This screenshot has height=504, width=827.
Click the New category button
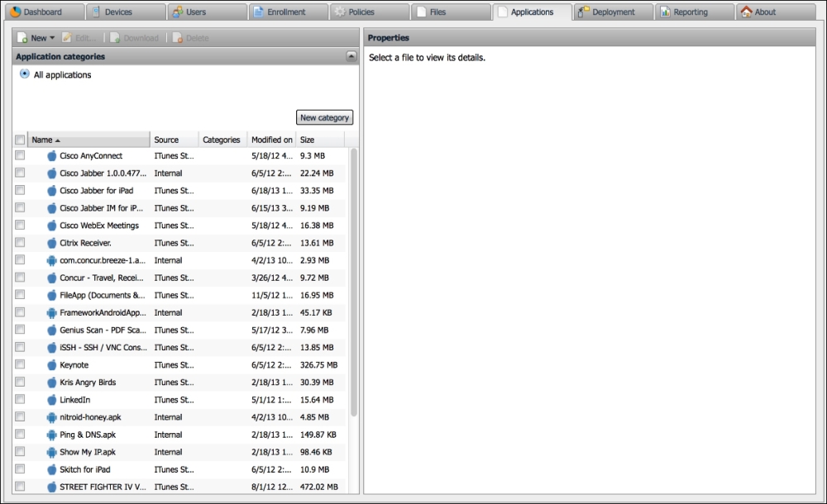[x=324, y=117]
